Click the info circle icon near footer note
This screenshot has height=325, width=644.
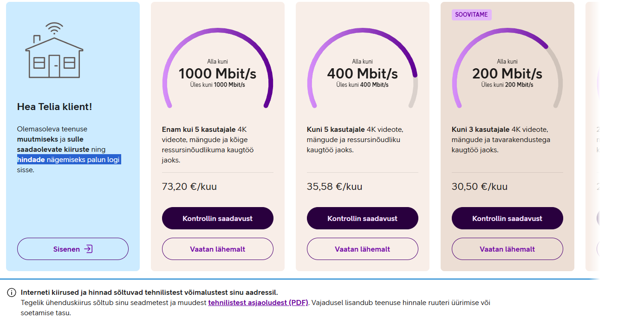coord(11,292)
